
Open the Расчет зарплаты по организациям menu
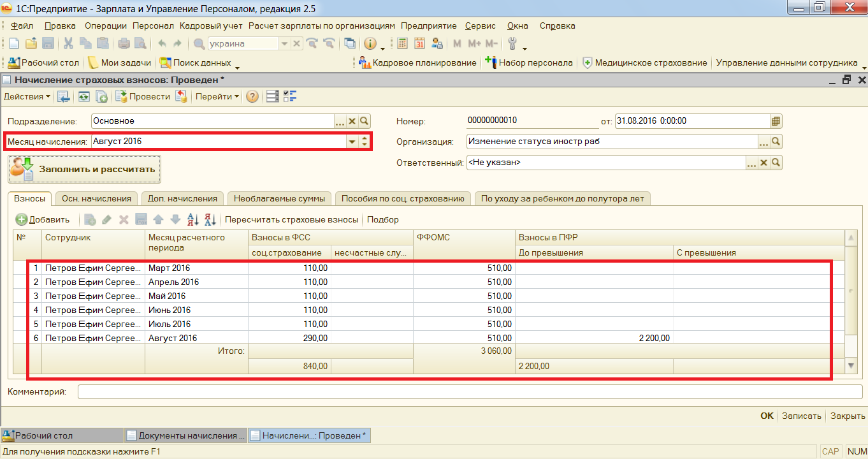pos(322,26)
